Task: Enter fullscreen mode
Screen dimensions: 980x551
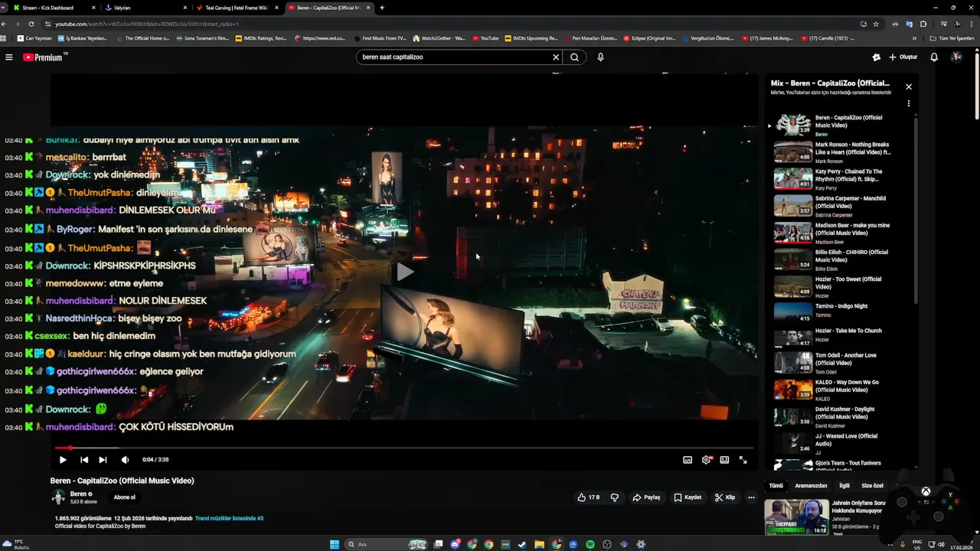Action: (x=743, y=460)
